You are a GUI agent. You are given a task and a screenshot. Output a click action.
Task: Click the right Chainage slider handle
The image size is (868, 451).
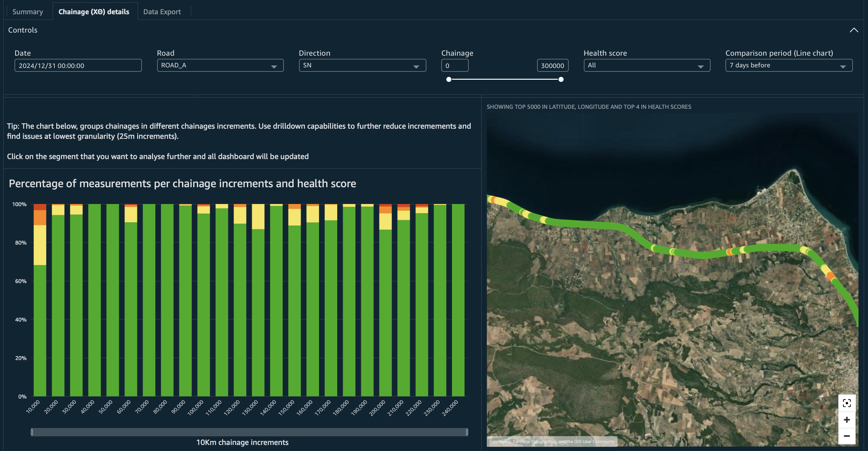tap(561, 80)
